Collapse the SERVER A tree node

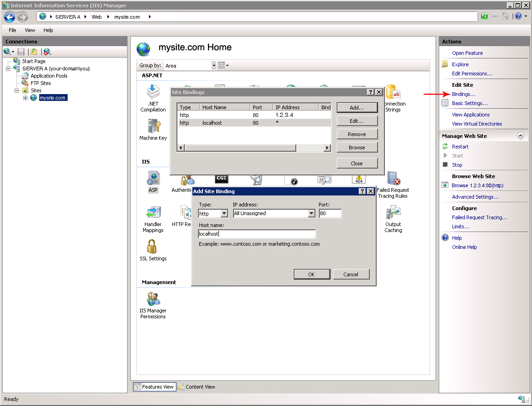(x=8, y=69)
